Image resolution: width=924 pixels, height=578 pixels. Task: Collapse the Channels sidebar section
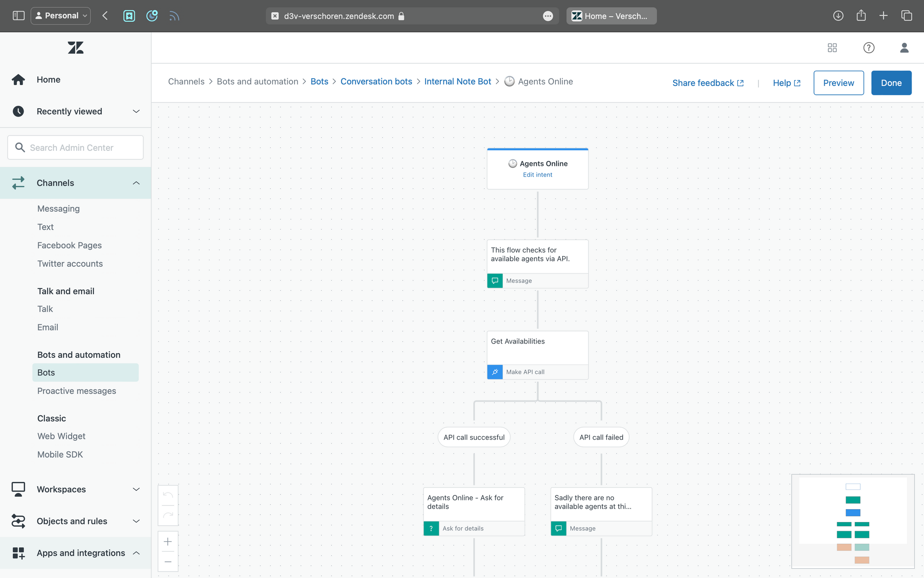(x=136, y=183)
